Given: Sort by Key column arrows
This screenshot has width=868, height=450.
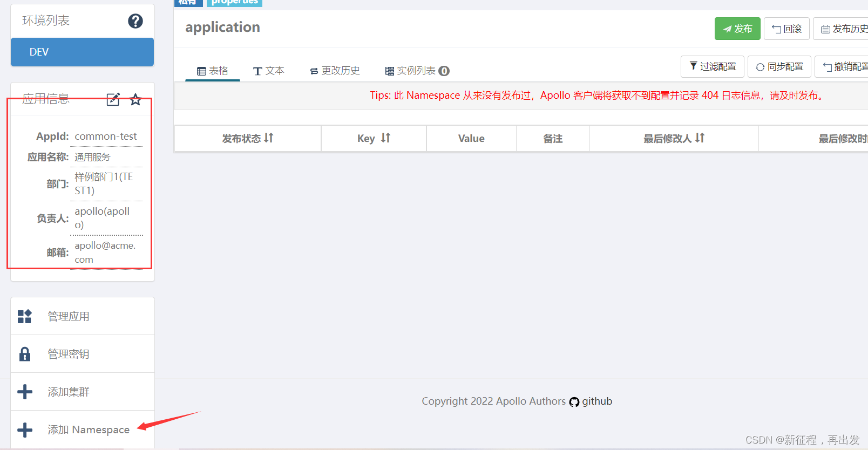Looking at the screenshot, I should 385,138.
